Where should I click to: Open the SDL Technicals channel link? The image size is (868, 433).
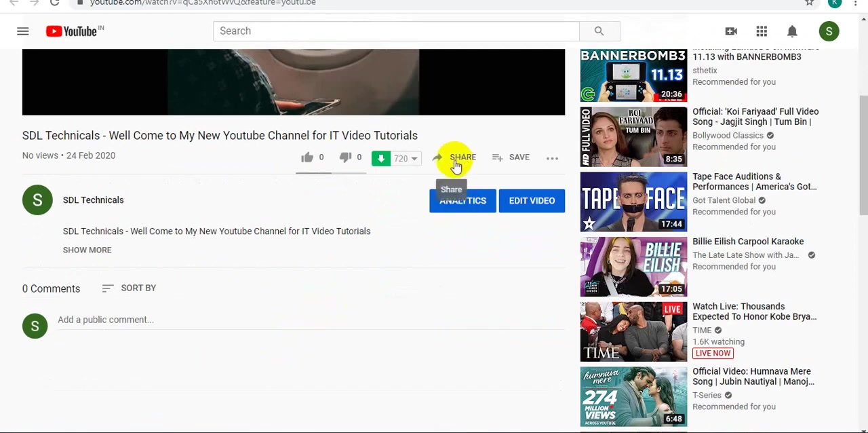point(93,200)
